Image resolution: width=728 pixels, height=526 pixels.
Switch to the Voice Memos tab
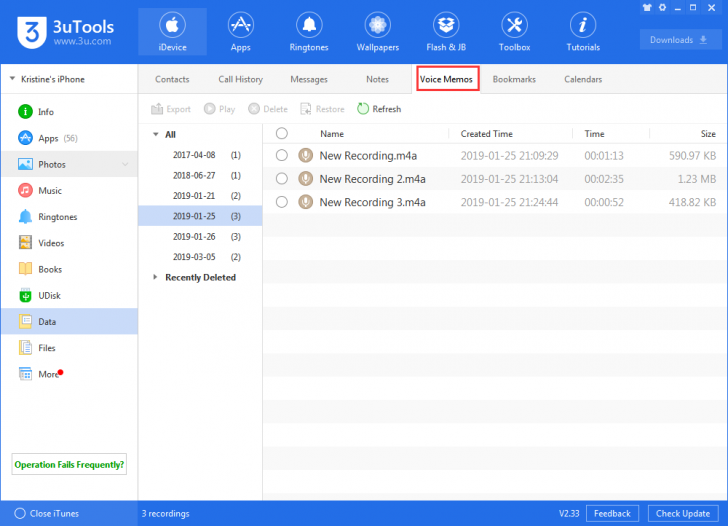coord(448,79)
